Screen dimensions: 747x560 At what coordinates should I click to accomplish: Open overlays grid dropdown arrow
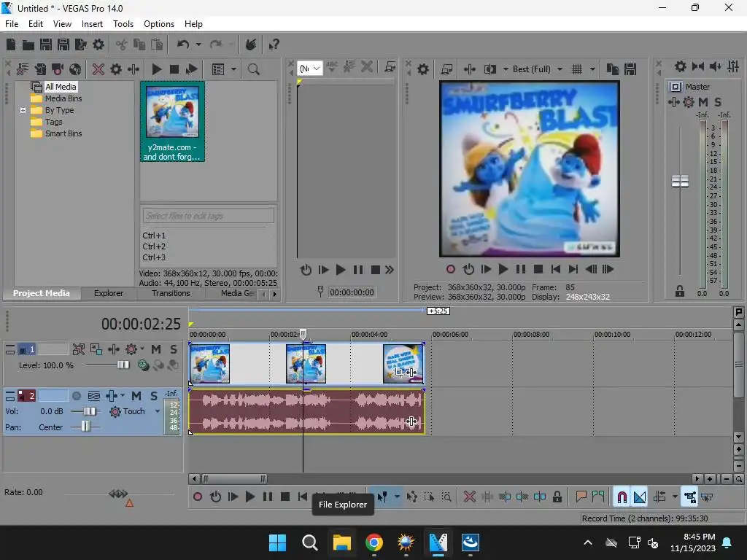click(x=592, y=69)
